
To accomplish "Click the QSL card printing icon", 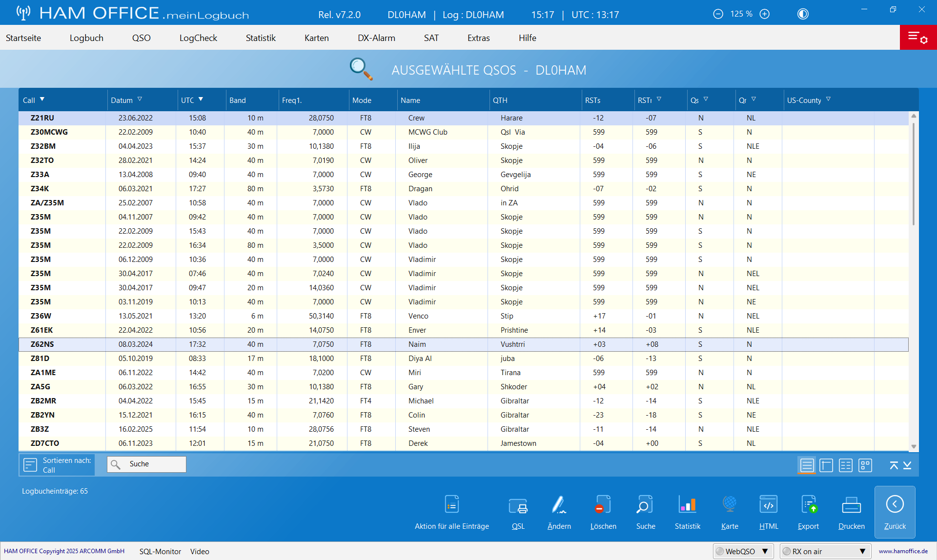I will 518,505.
